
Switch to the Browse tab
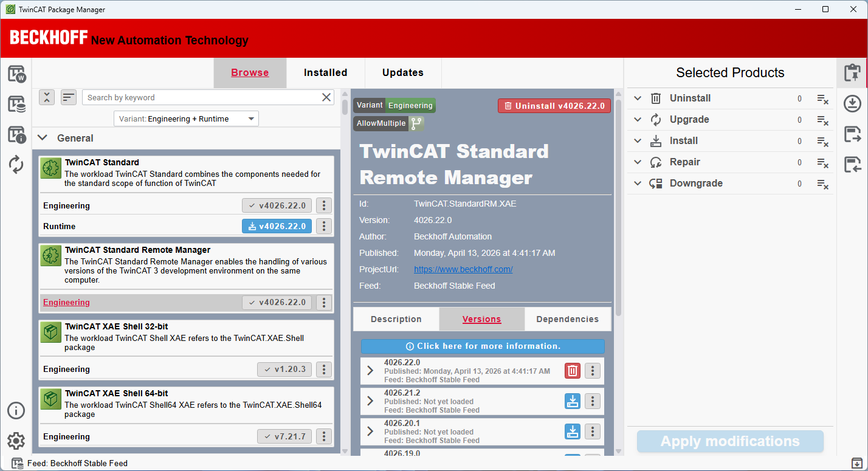(x=250, y=73)
